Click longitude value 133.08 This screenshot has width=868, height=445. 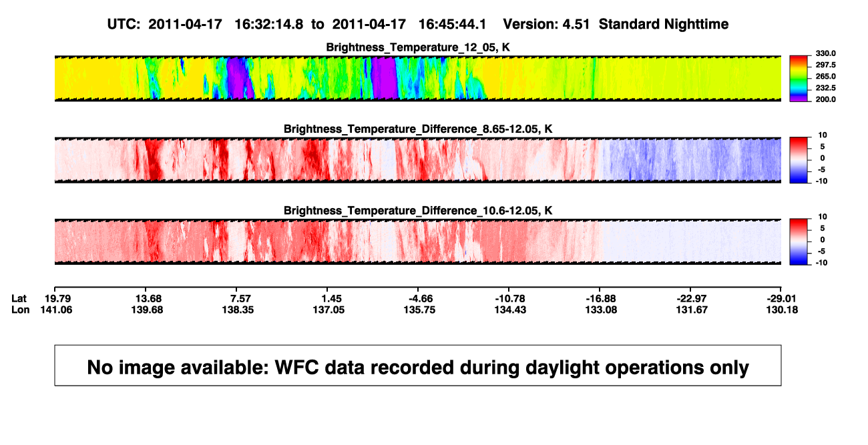[600, 310]
